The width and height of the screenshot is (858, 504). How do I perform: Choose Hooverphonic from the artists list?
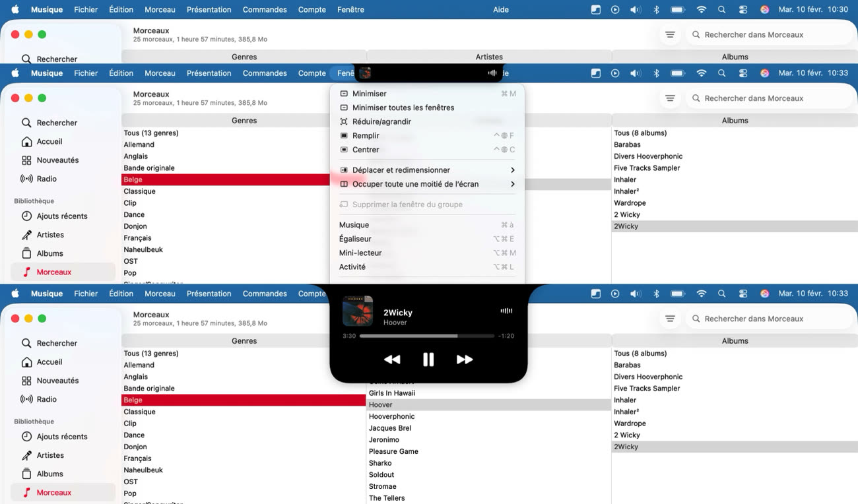click(391, 416)
